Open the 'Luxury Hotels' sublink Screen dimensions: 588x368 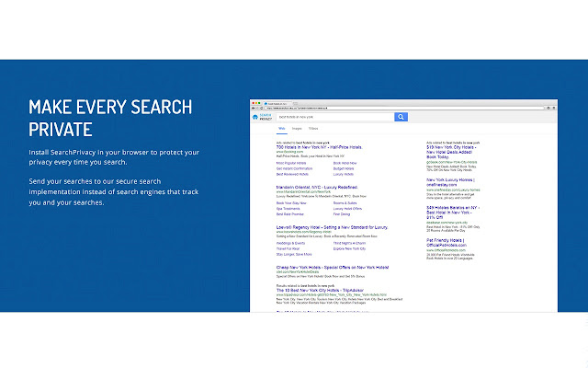(x=344, y=174)
